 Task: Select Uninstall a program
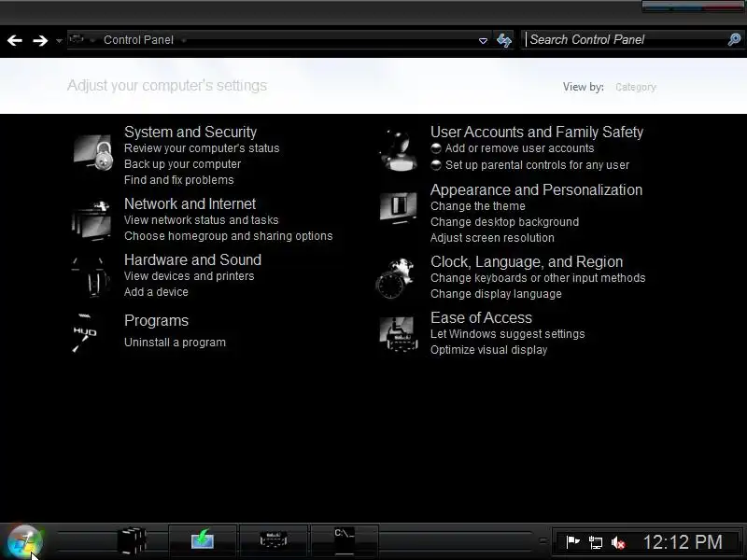pos(175,343)
